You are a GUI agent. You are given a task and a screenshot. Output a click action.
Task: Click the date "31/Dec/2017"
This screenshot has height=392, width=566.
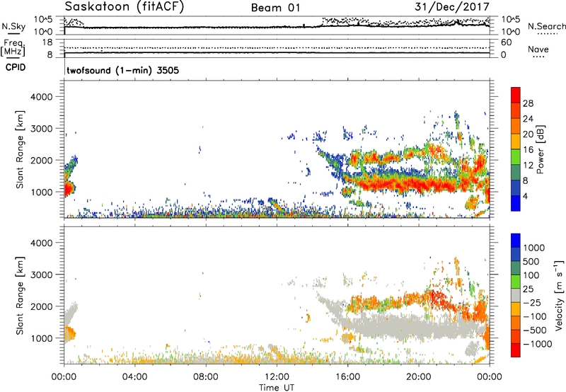(452, 7)
